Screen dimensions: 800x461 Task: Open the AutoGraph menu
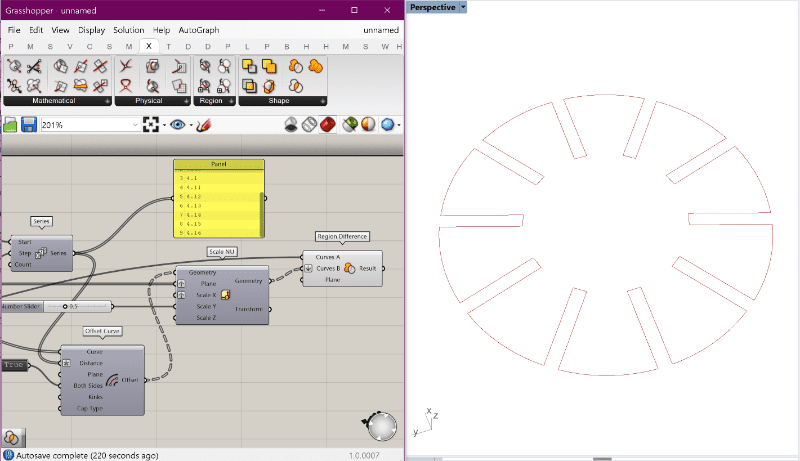199,30
